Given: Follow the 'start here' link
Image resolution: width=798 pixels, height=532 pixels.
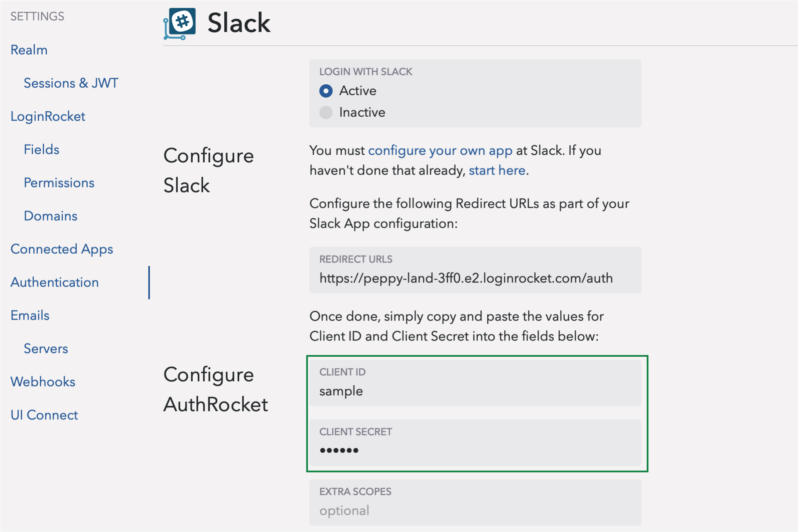Looking at the screenshot, I should pos(497,170).
